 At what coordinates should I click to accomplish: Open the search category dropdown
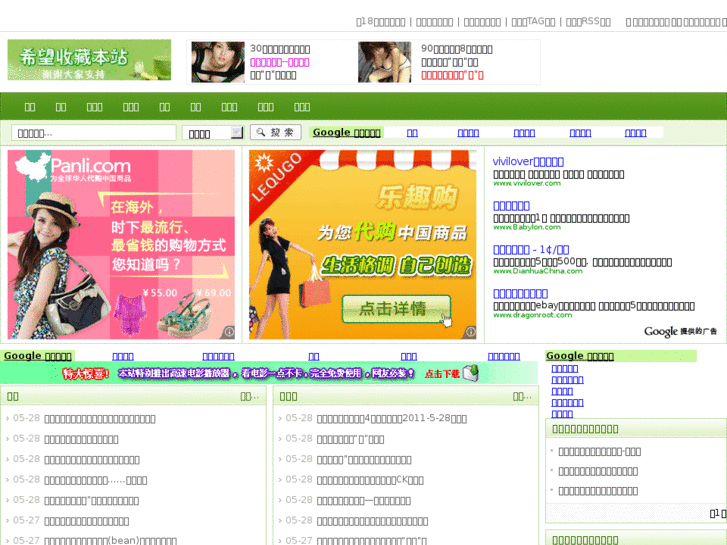point(212,134)
